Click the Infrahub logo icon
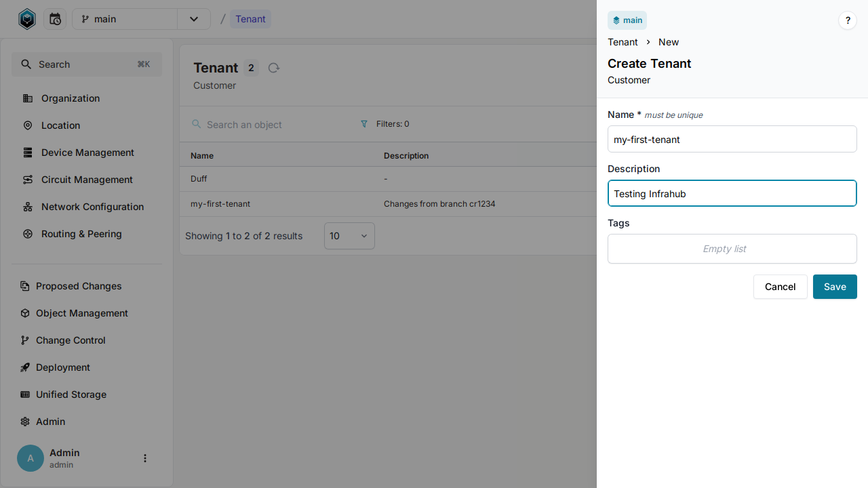Screen dimensions: 868x488 26,19
